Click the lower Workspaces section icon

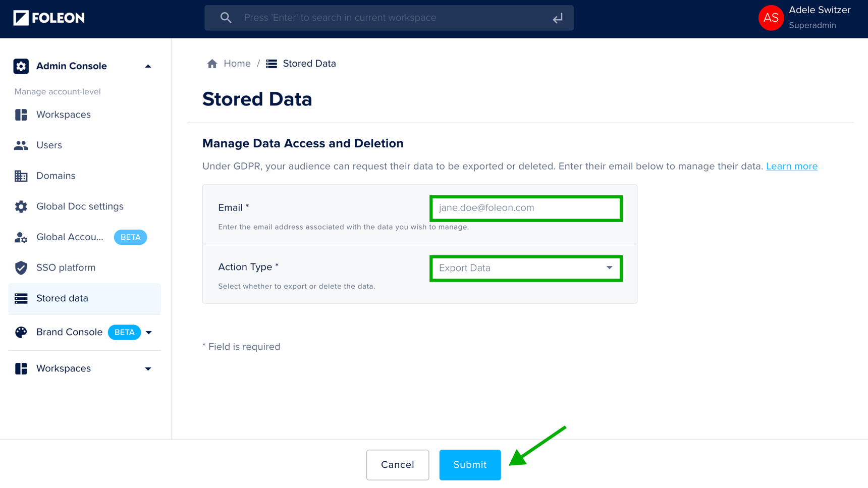pyautogui.click(x=21, y=368)
